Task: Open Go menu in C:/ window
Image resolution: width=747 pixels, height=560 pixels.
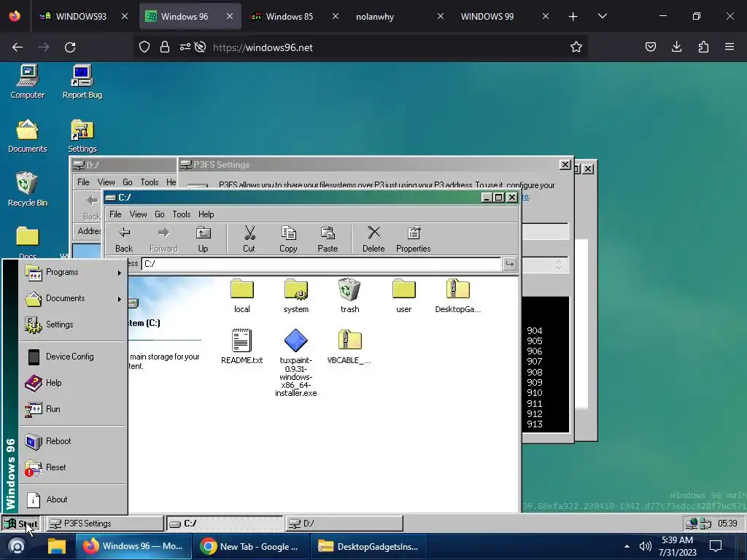Action: pyautogui.click(x=160, y=214)
